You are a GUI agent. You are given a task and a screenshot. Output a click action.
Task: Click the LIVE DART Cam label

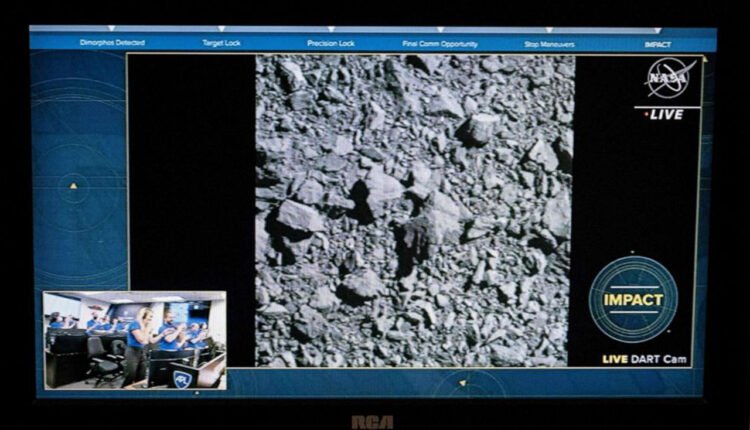click(x=644, y=359)
